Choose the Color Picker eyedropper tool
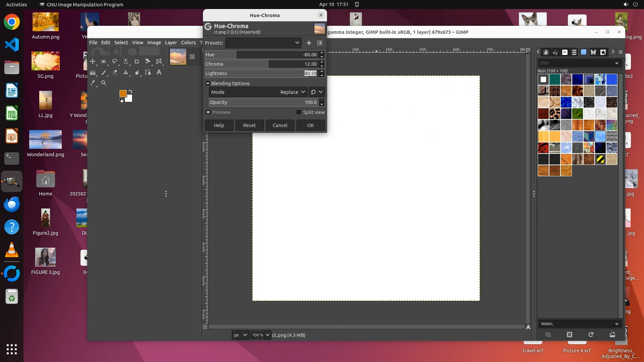This screenshot has width=644, height=362. [93, 83]
